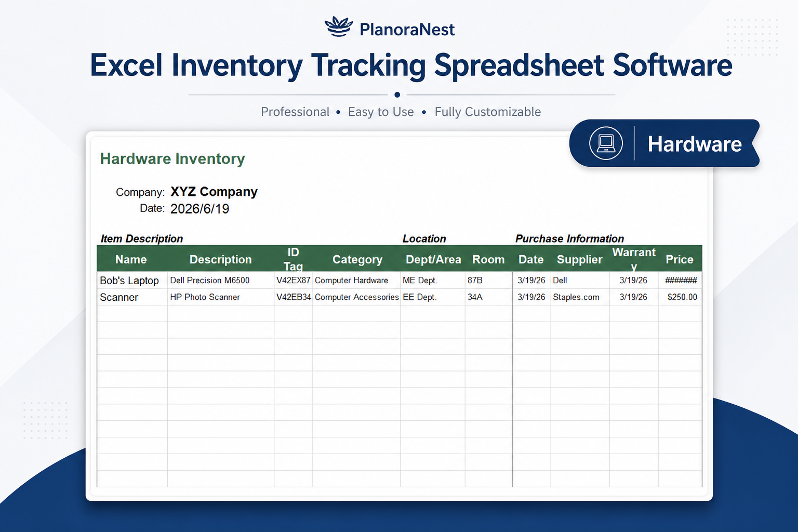Select the Scanner name cell

[132, 297]
